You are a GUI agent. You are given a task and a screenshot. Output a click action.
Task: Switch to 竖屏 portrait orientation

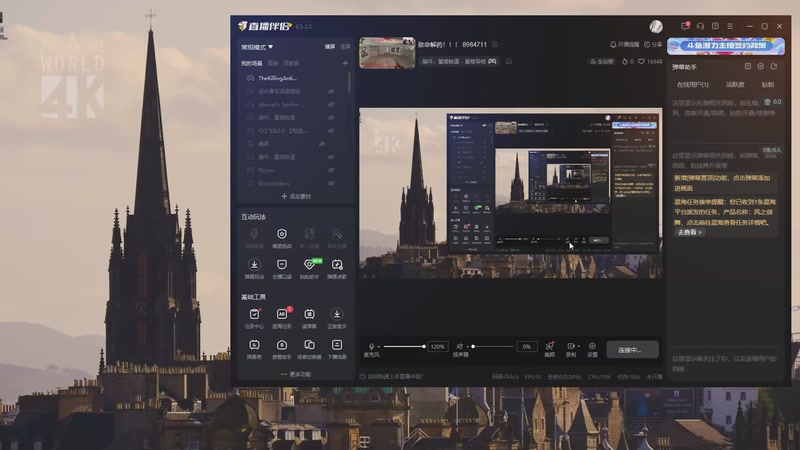coord(345,46)
